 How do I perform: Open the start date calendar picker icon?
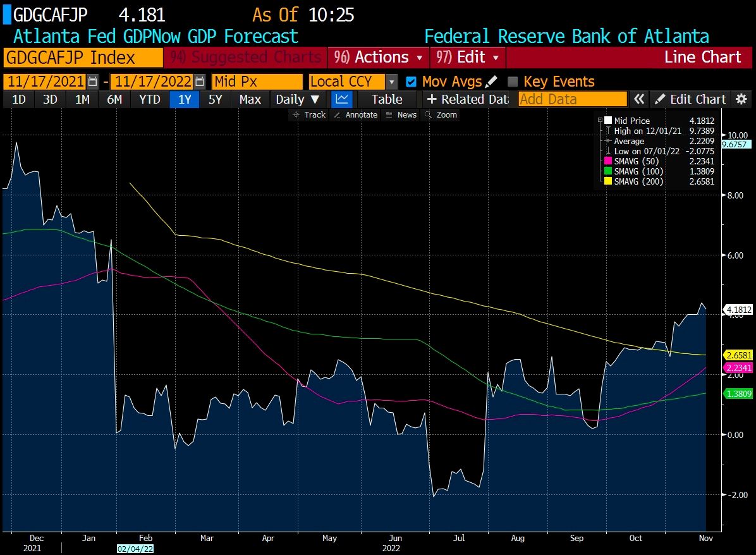(93, 82)
